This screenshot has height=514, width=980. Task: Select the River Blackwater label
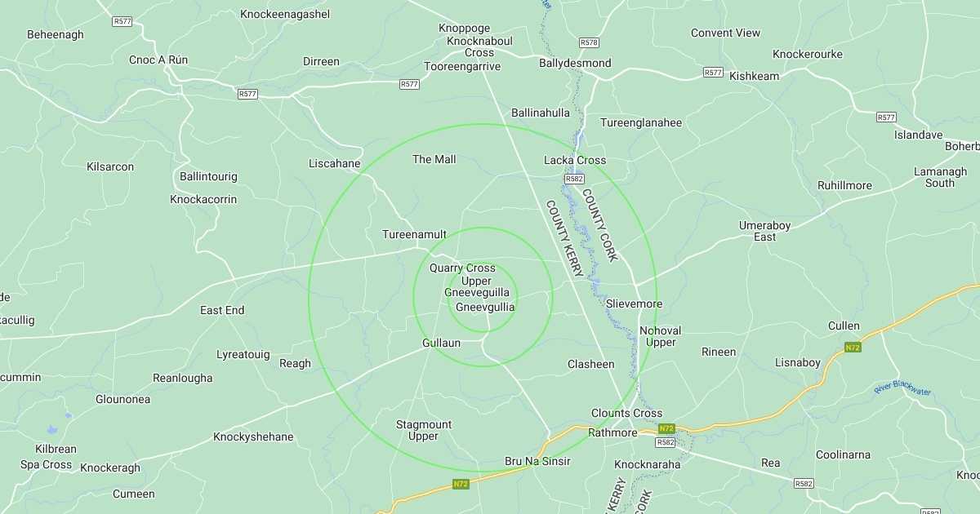[902, 388]
